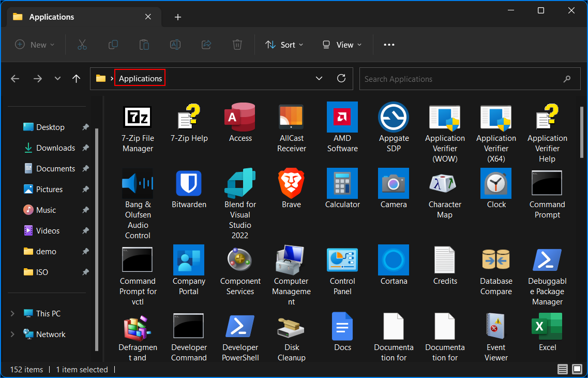Click the AllCast Receiver icon
Image resolution: width=588 pixels, height=378 pixels.
[291, 117]
